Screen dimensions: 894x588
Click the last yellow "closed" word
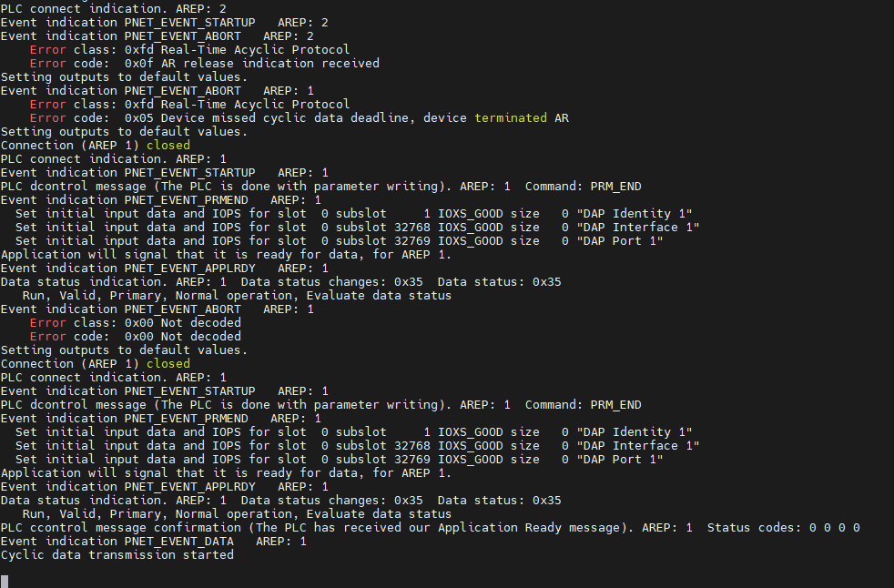click(168, 363)
